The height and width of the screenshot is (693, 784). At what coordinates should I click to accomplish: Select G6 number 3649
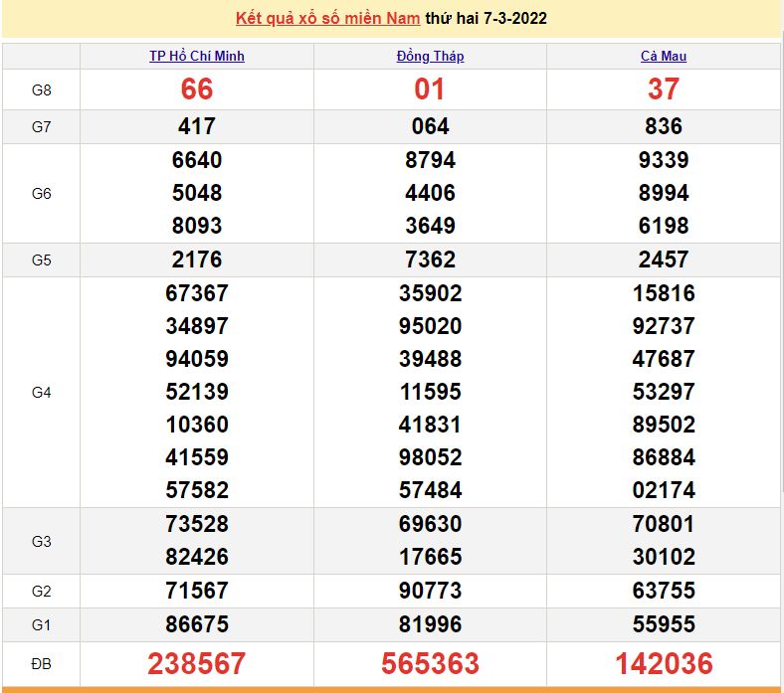pyautogui.click(x=430, y=226)
